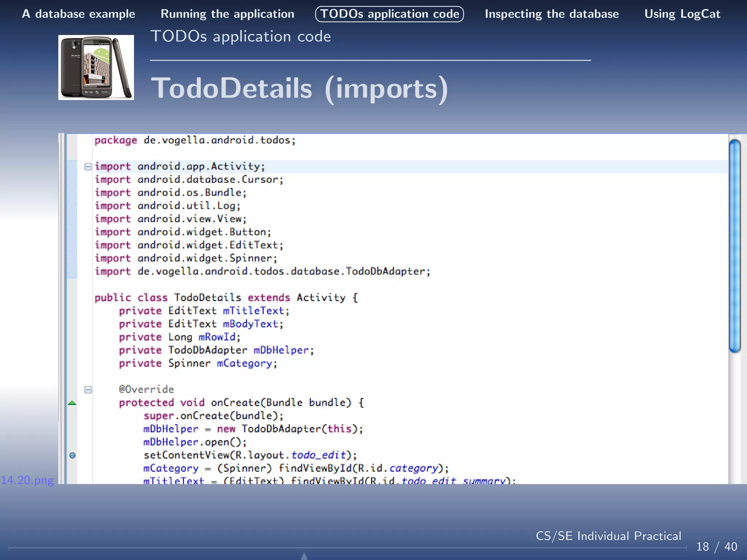Click 'import android.app.Activity;' line
The width and height of the screenshot is (747, 560).
(180, 167)
